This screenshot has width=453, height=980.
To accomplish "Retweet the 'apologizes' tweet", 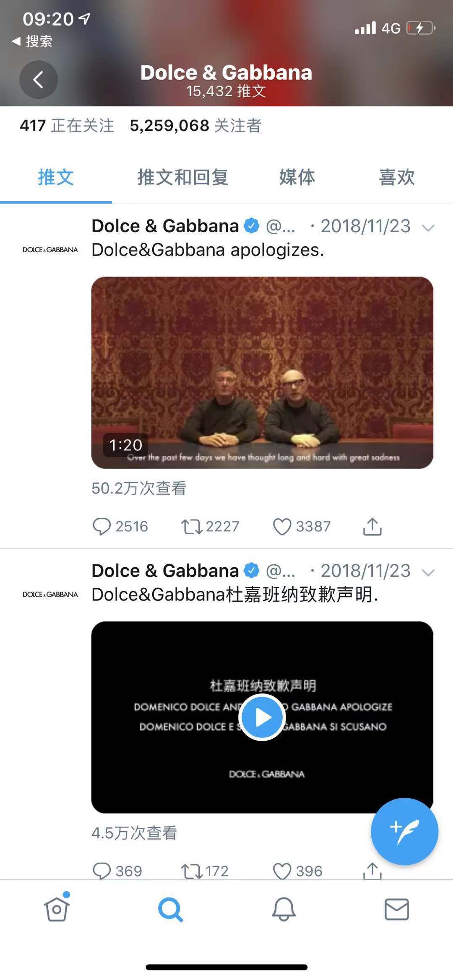I will [210, 526].
